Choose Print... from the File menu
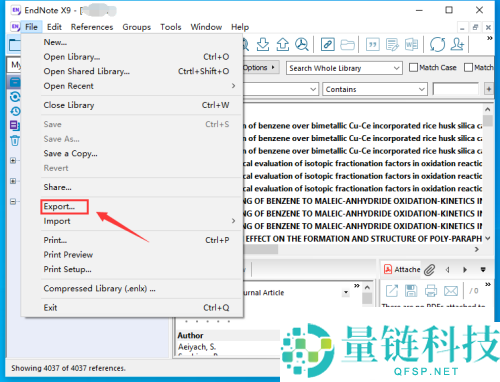This screenshot has width=500, height=382. pos(55,240)
